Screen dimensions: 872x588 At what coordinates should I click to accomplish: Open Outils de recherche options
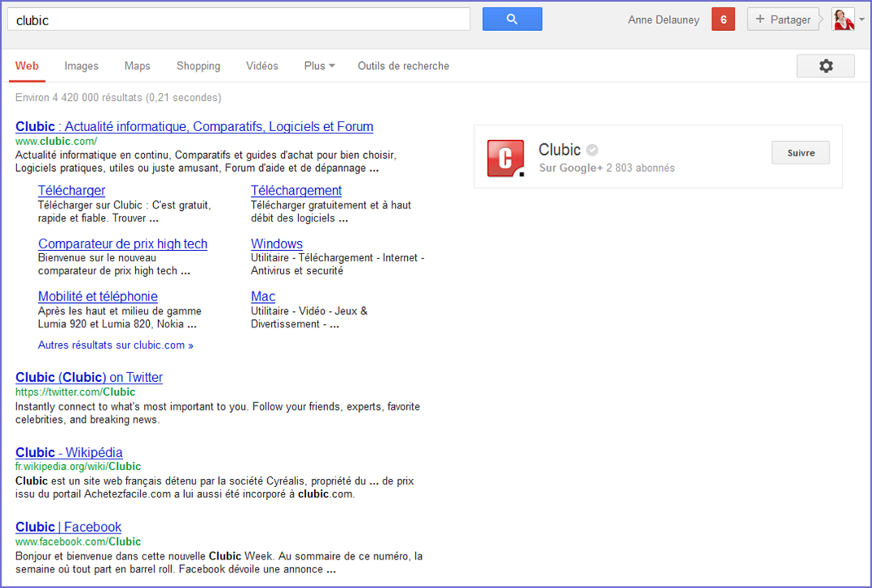(403, 66)
